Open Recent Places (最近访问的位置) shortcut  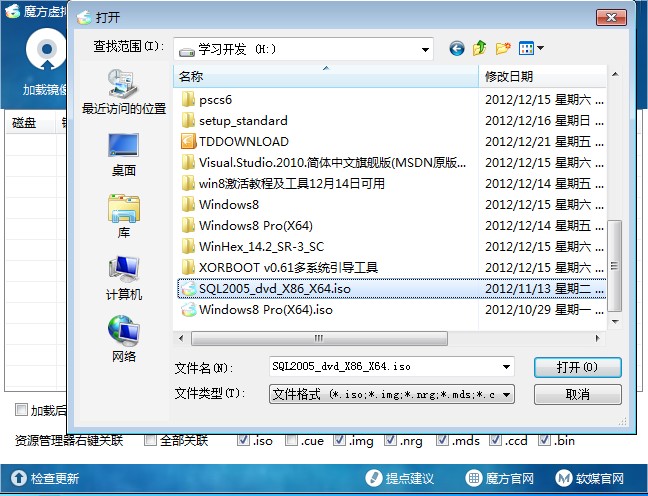[x=124, y=92]
